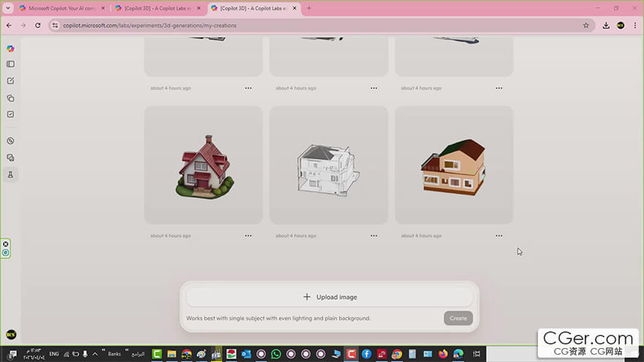Open Firefox from the taskbar

point(443,354)
